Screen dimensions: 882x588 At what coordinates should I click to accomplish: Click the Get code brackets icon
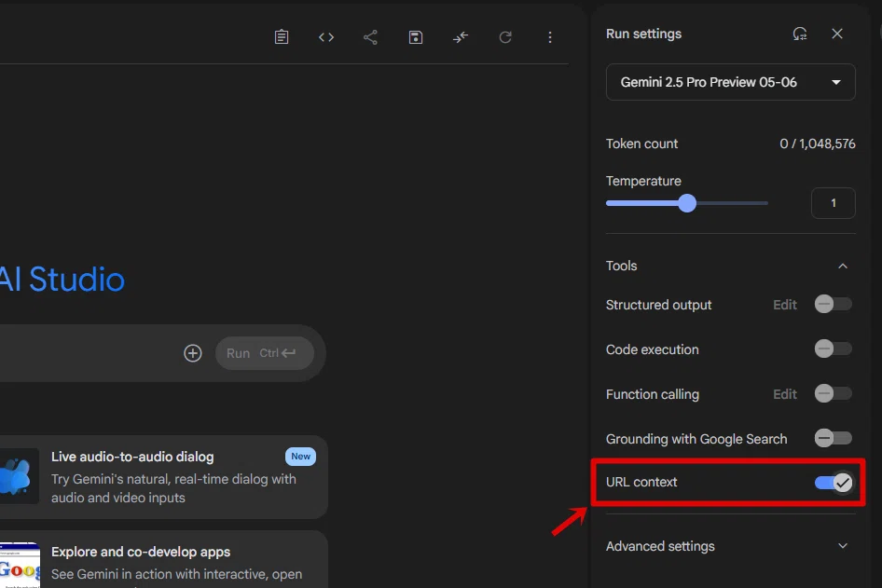click(326, 37)
